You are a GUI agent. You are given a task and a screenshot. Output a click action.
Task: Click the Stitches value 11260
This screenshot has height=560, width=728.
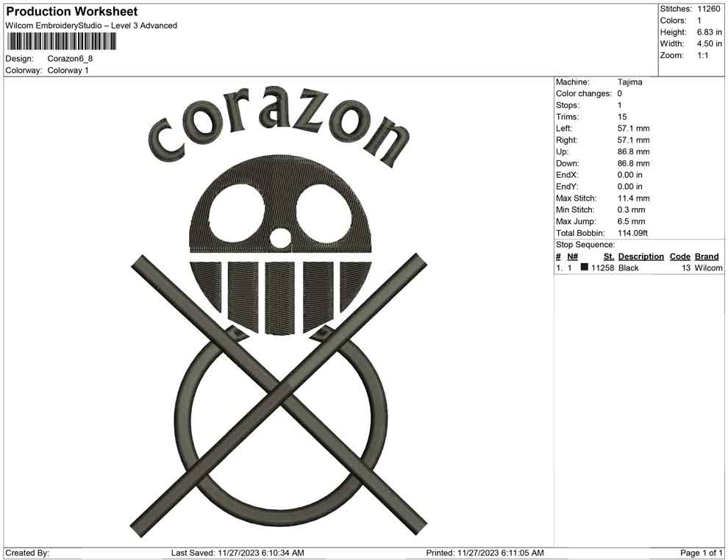708,9
